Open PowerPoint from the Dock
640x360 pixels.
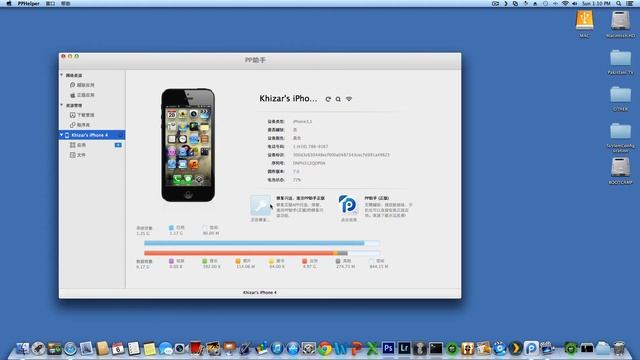[356, 349]
